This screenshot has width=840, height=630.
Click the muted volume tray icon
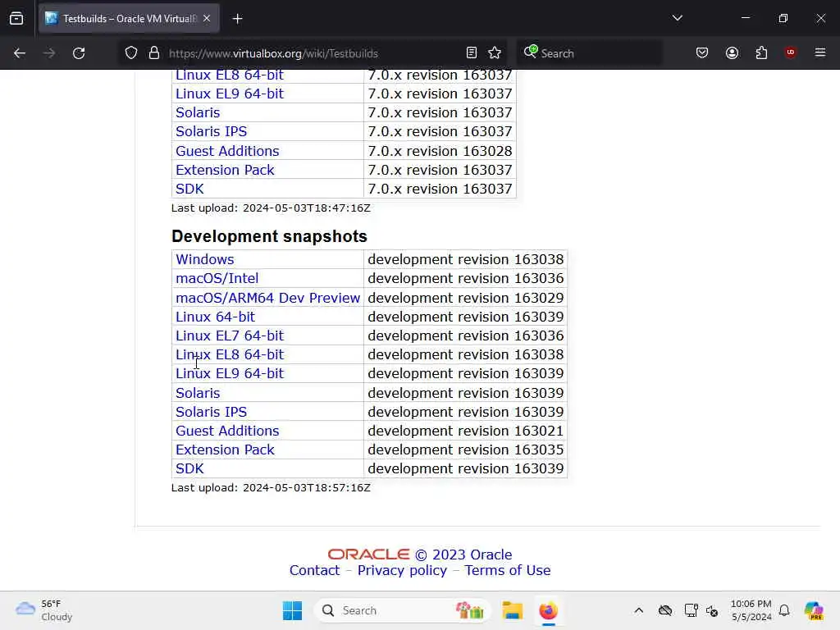712,610
